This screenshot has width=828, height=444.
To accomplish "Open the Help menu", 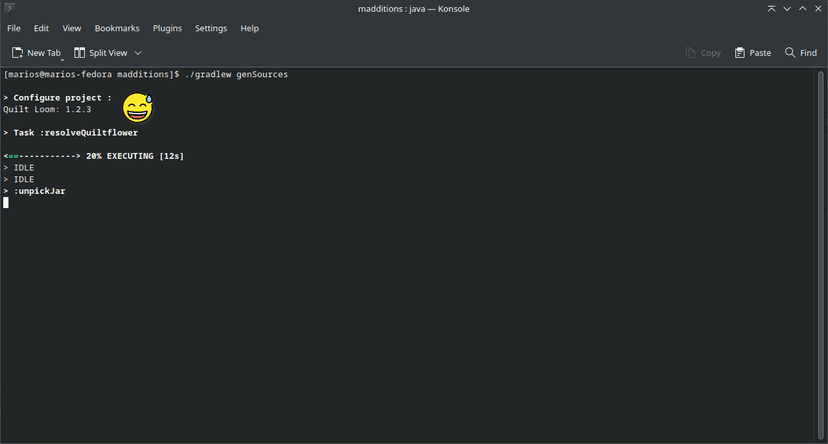I will (249, 29).
